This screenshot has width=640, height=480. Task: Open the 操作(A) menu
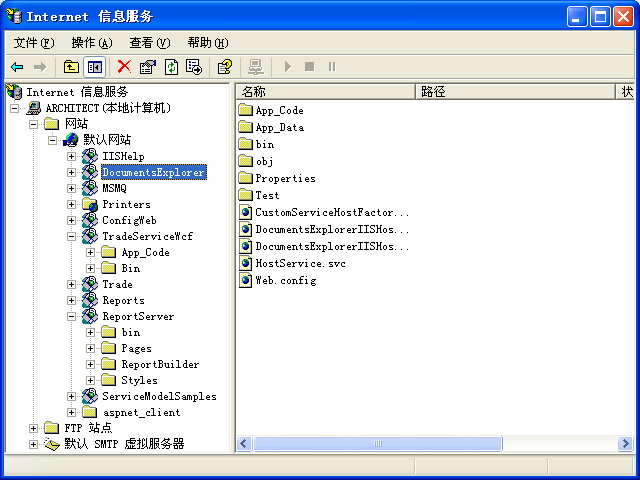coord(91,42)
